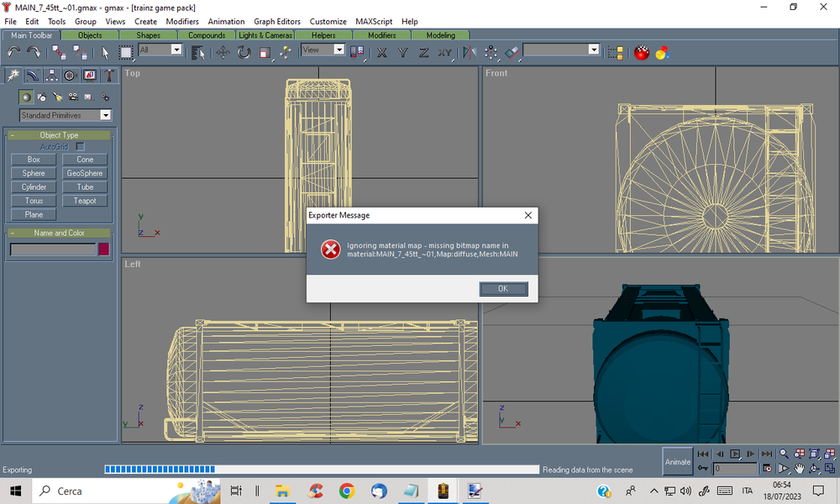Switch to the Modeling tab
The height and width of the screenshot is (504, 840).
click(440, 34)
